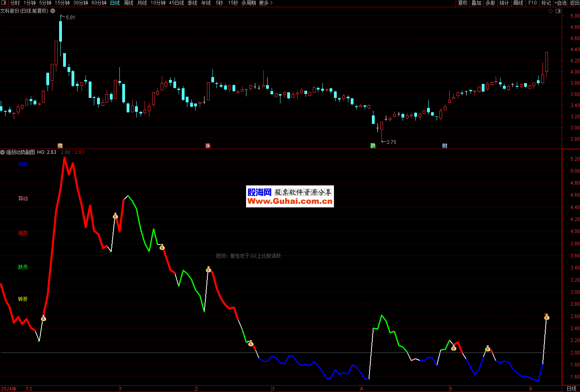Screen dimensions: 580x392
Task: Click the 榜 event marker on the chart
Action: click(x=60, y=146)
